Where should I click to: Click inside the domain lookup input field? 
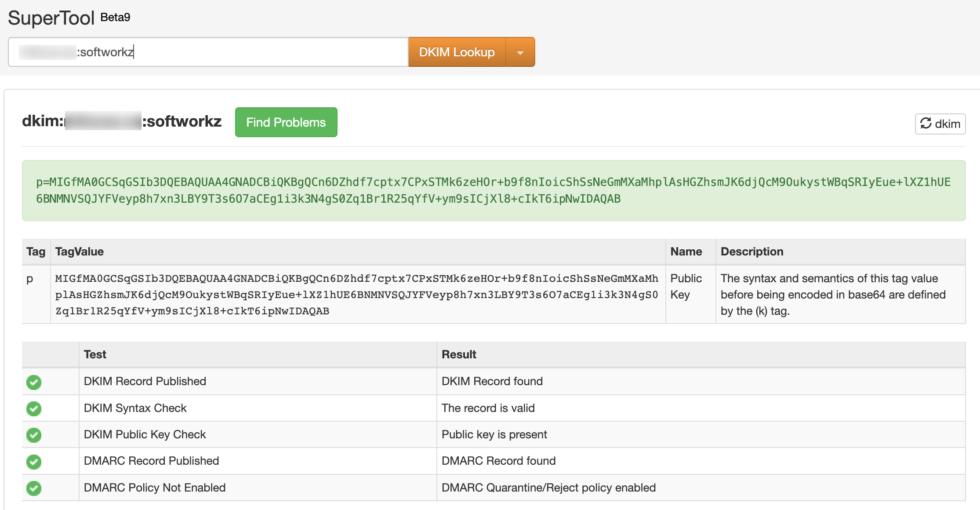tap(264, 52)
